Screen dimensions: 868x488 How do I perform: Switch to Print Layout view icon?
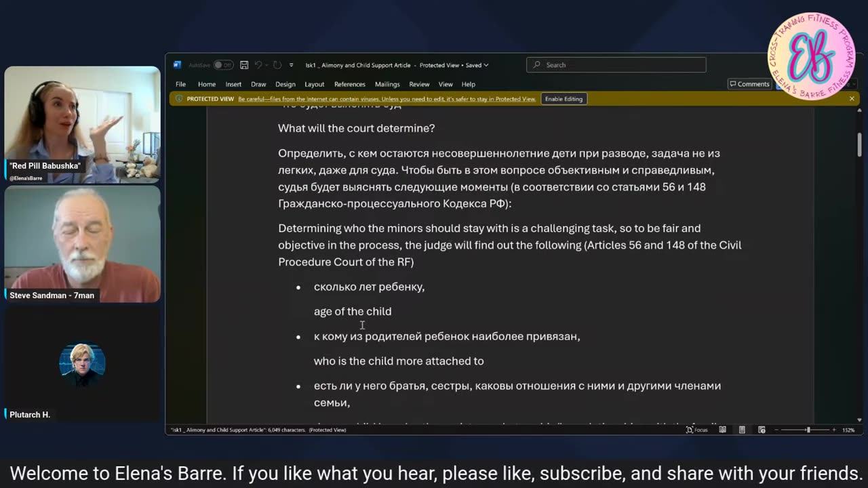pyautogui.click(x=742, y=430)
